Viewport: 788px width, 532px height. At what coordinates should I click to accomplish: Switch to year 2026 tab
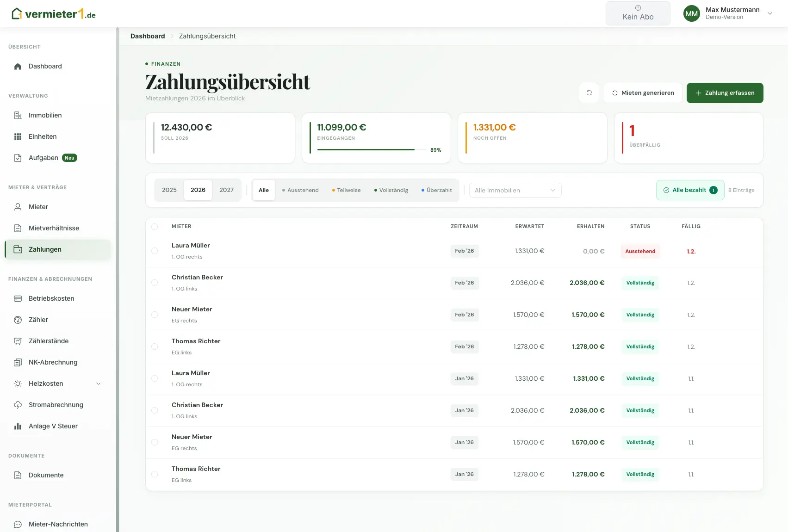[198, 190]
